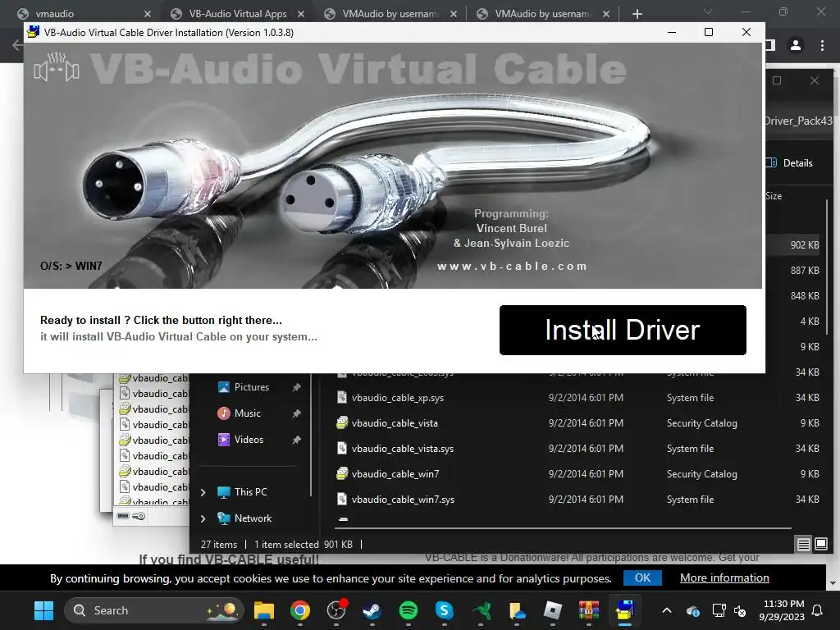Image resolution: width=840 pixels, height=630 pixels.
Task: Open Pictures in Explorer sidebar
Action: click(x=251, y=387)
